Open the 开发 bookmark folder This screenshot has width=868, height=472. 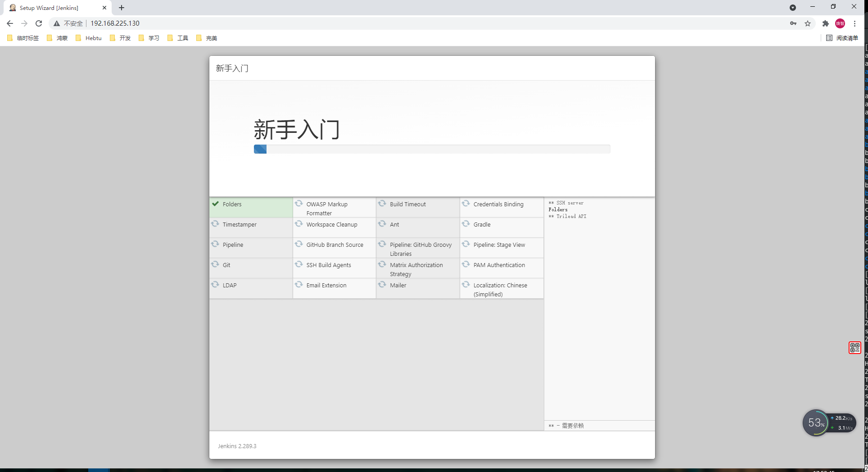coord(120,38)
